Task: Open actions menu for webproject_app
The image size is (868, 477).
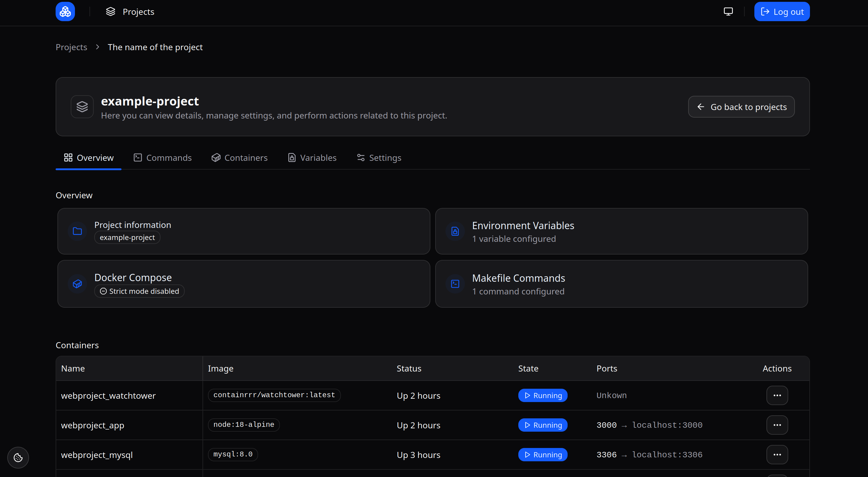Action: tap(777, 425)
